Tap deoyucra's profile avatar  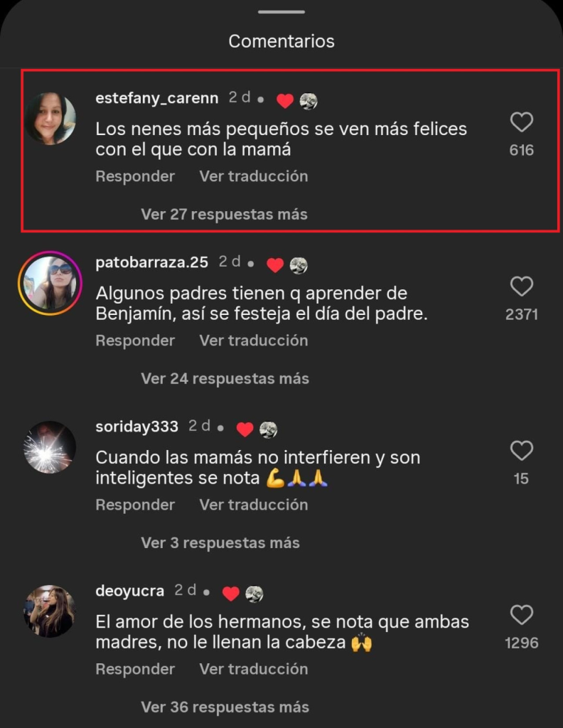50,611
